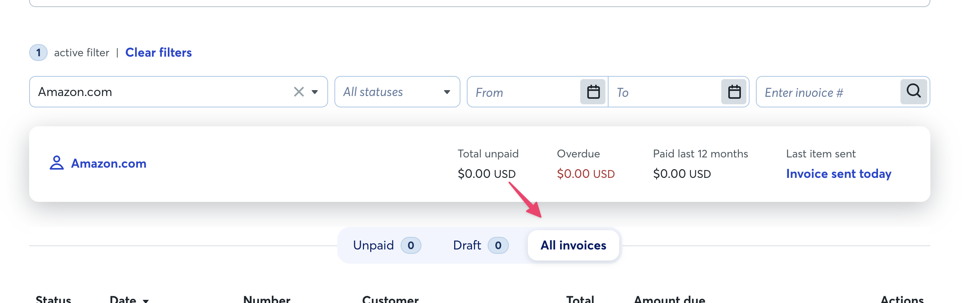Click into the To date field

click(665, 92)
